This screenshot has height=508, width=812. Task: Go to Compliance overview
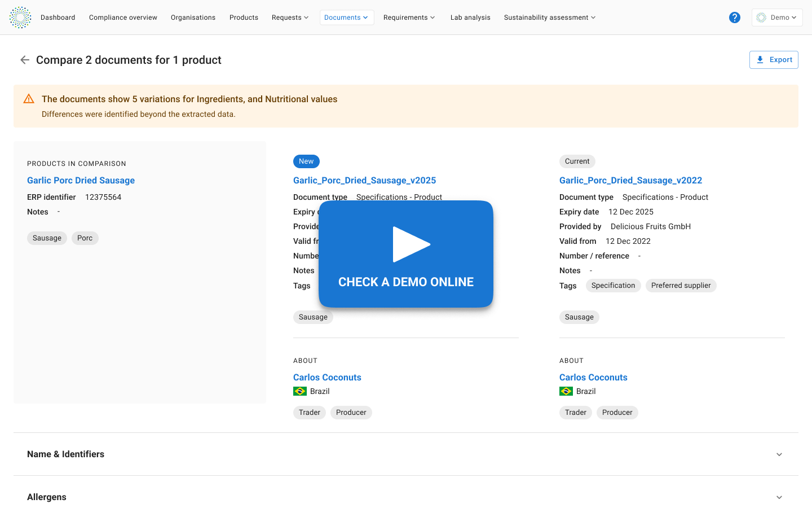(x=123, y=17)
